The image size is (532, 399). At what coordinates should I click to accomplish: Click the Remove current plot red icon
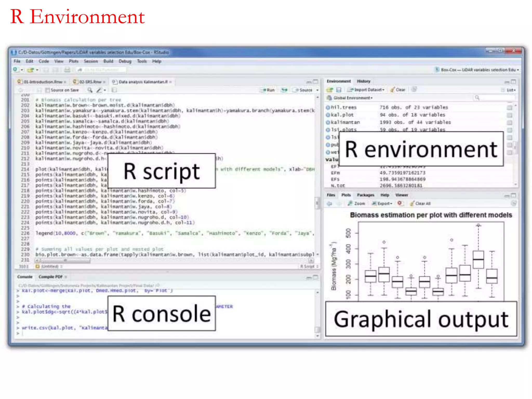coord(400,203)
